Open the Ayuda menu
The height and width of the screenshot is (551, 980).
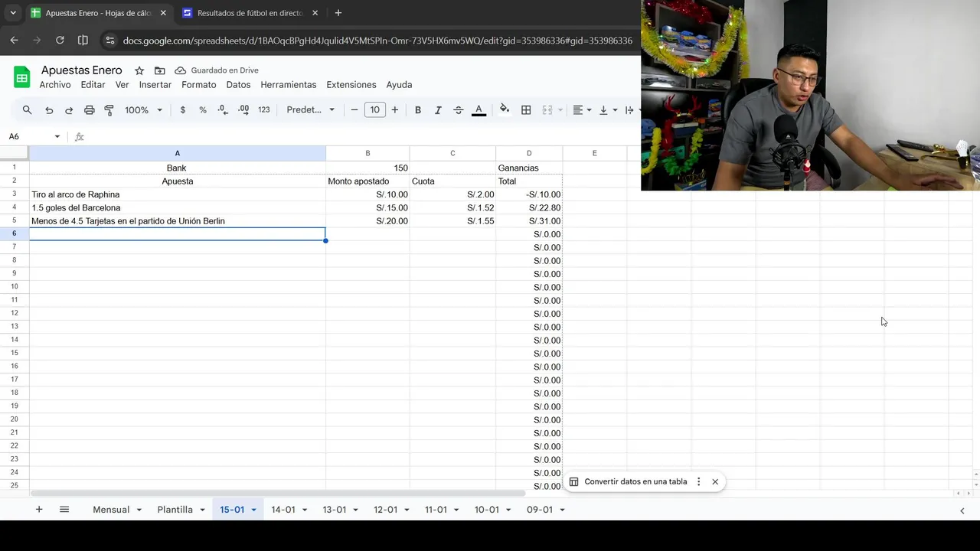coord(399,85)
